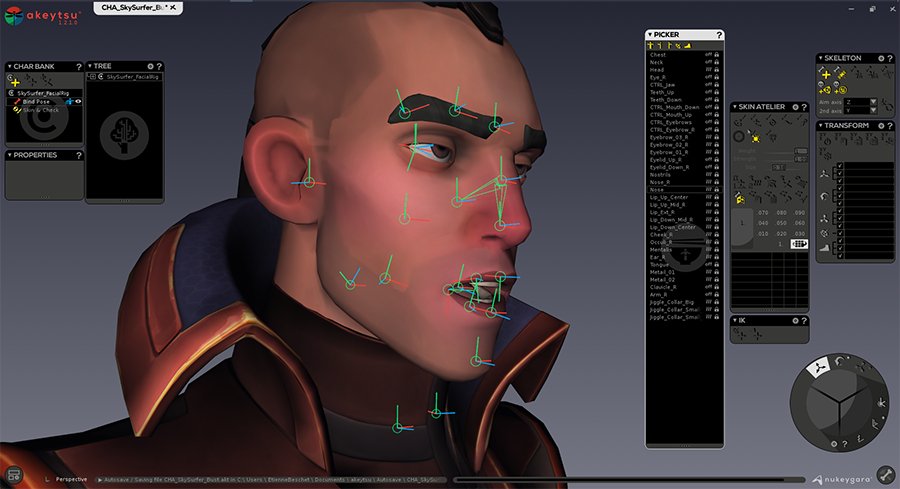900x489 pixels.
Task: Open Picker panel help question mark
Action: [719, 35]
